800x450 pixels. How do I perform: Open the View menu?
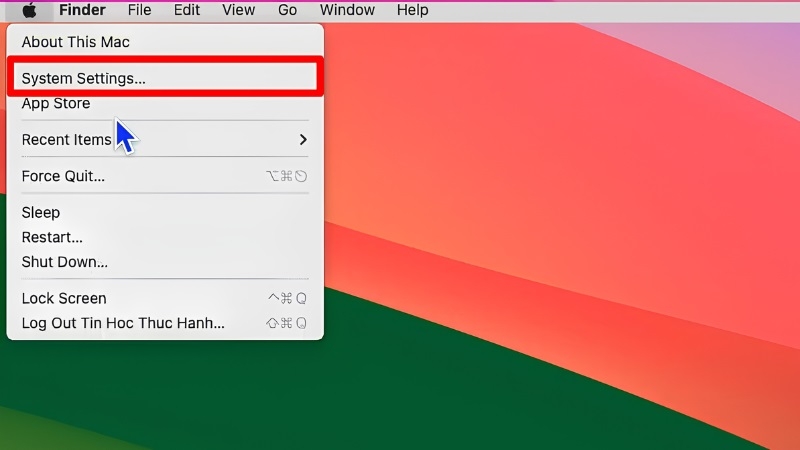pos(238,10)
